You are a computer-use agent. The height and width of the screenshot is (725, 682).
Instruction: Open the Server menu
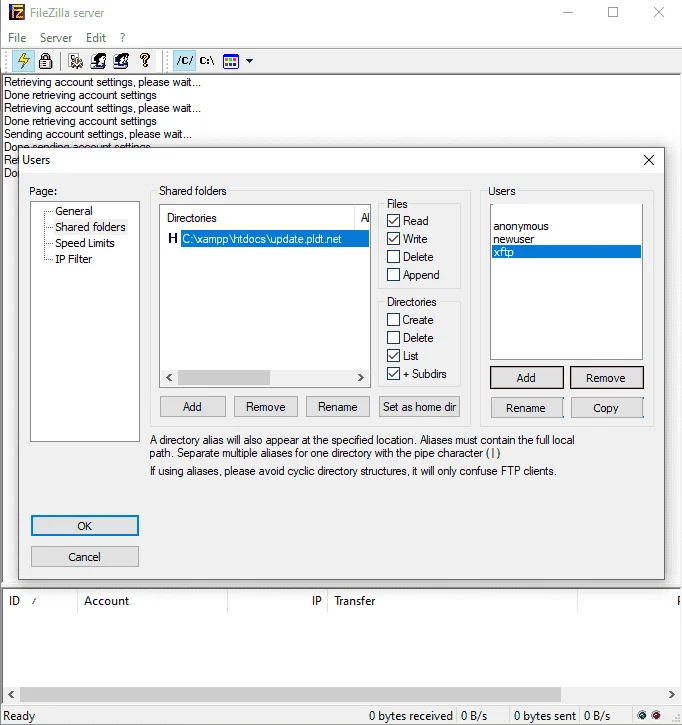[x=56, y=37]
